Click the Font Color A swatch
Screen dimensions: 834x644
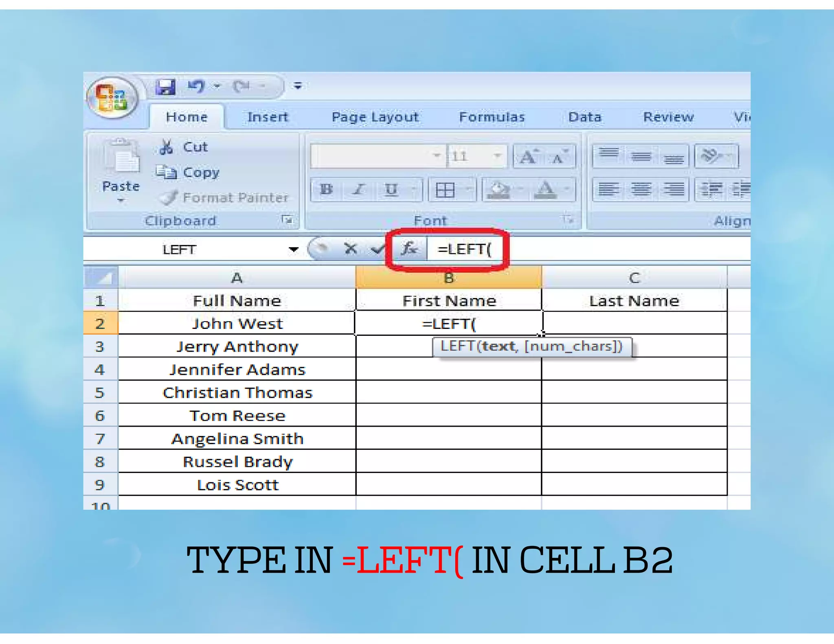coord(545,190)
